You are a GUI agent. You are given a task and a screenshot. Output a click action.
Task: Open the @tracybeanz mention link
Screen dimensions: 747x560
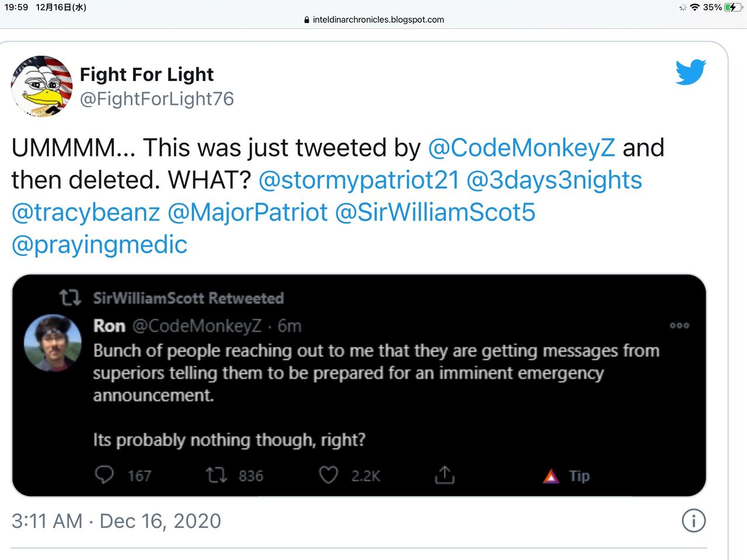pos(86,212)
